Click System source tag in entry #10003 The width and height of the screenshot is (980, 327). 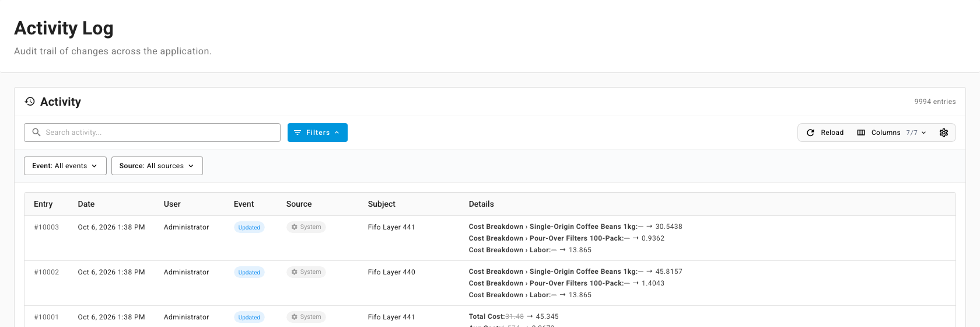tap(306, 227)
